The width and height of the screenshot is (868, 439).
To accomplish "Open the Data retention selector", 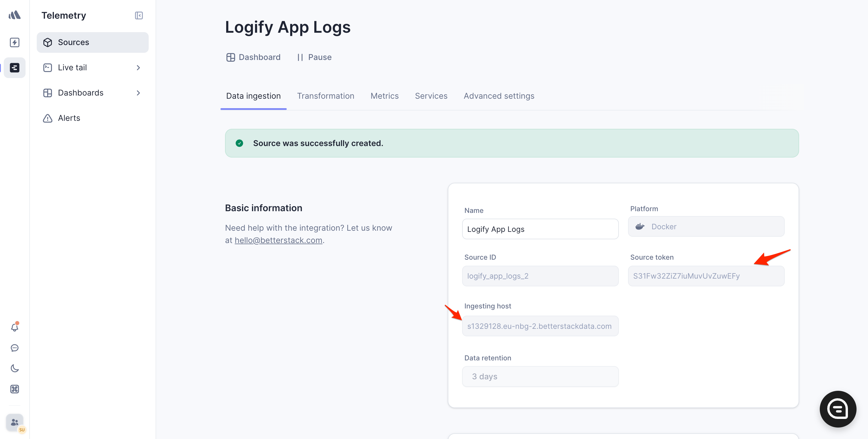I will pyautogui.click(x=540, y=376).
